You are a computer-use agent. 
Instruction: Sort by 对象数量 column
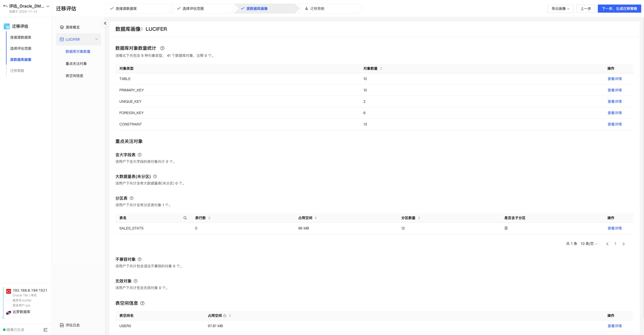381,68
